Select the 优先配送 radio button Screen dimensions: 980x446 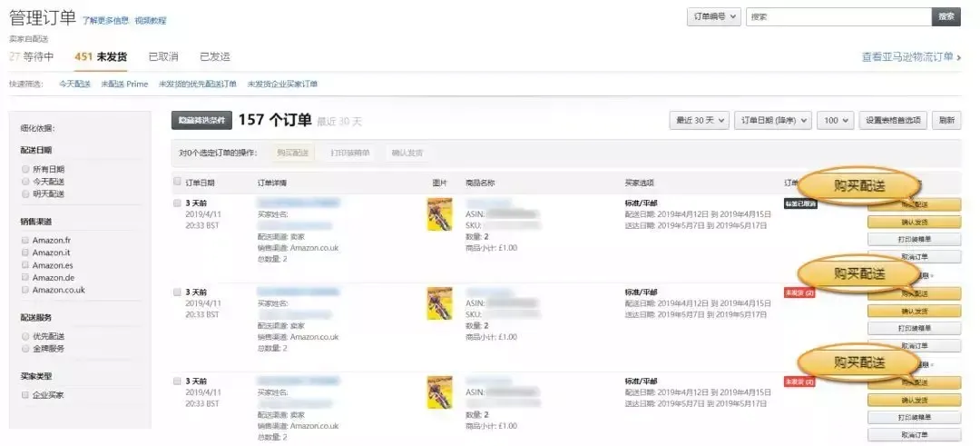pos(25,336)
